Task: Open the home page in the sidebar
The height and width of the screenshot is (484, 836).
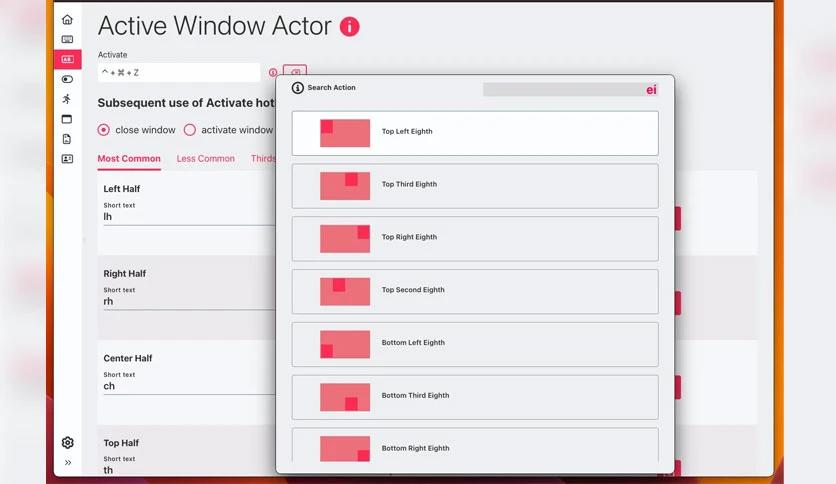Action: (x=67, y=20)
